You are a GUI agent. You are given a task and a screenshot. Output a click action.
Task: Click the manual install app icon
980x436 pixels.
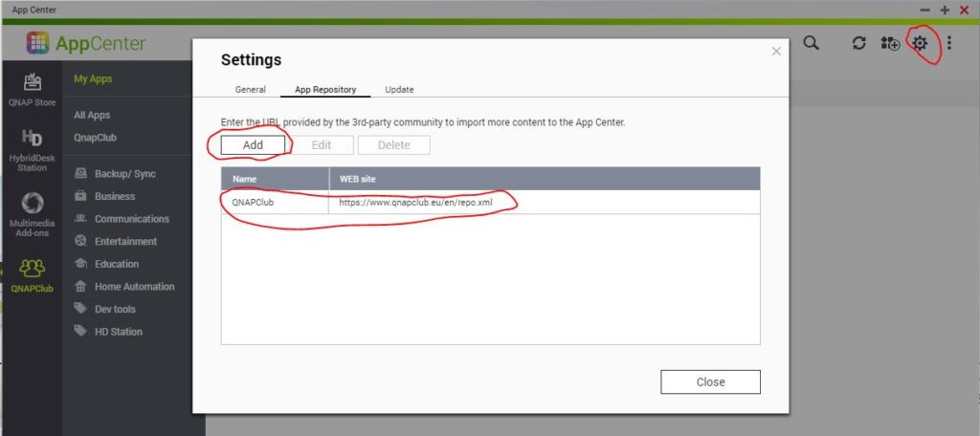[x=890, y=43]
